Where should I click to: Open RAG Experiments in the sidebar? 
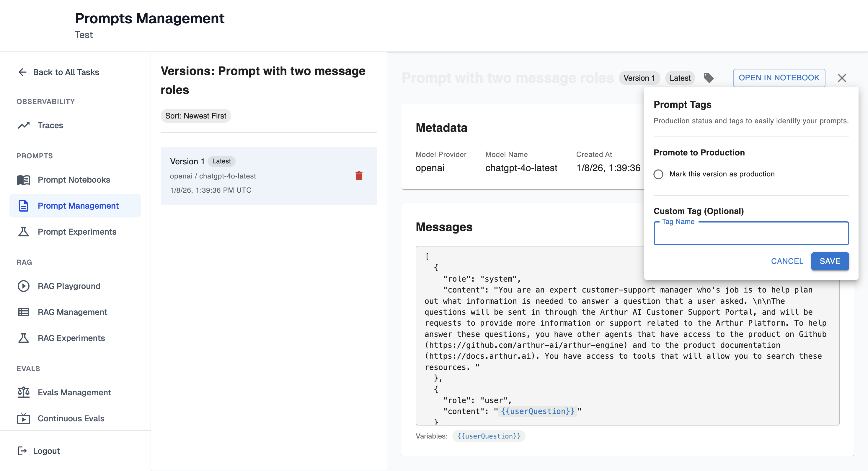click(71, 338)
